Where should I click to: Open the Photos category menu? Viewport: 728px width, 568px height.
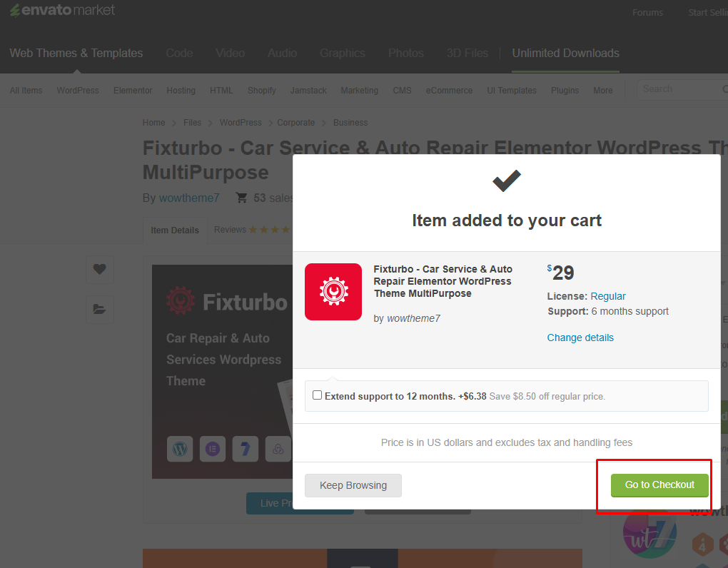406,54
